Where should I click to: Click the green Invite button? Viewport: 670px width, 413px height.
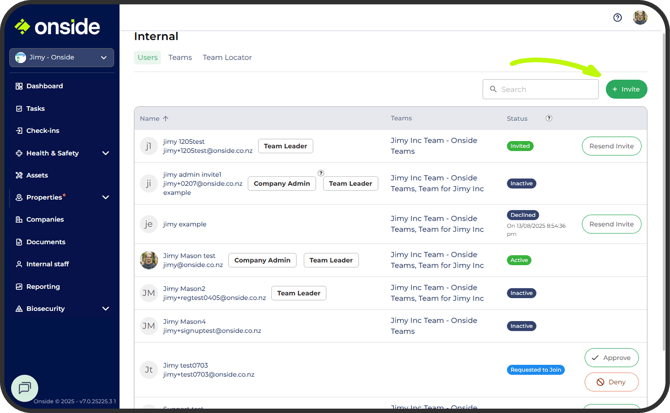click(x=626, y=89)
